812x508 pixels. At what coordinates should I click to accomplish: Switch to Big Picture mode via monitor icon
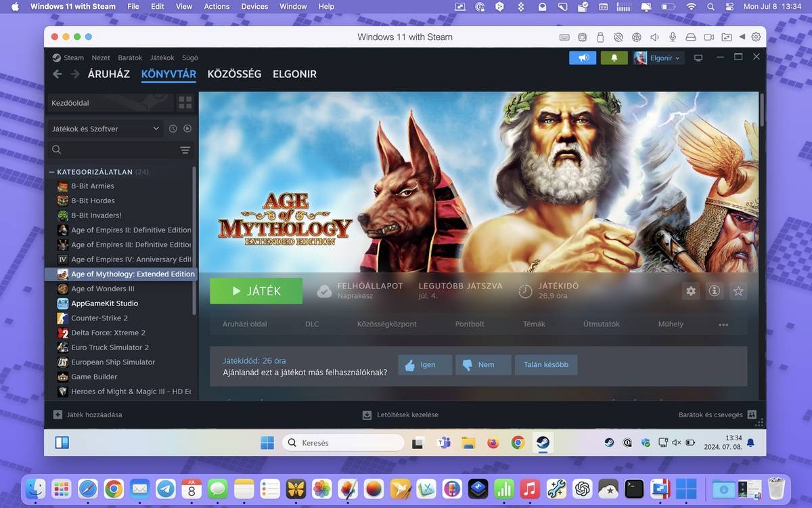pyautogui.click(x=698, y=58)
